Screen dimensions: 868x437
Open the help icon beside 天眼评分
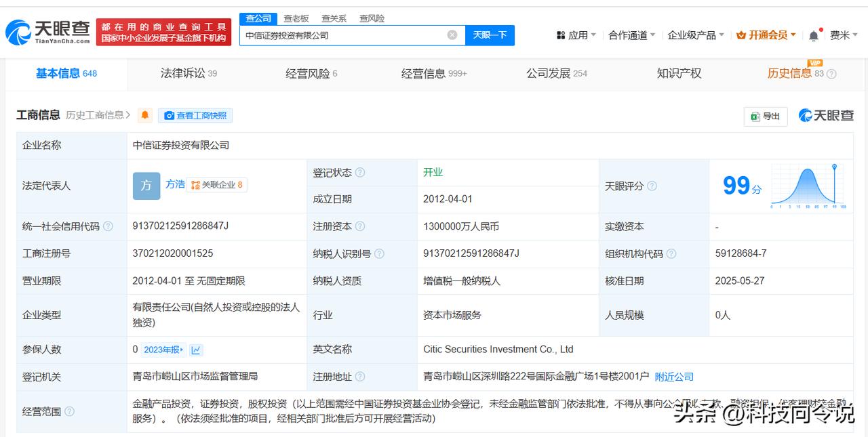coord(652,186)
